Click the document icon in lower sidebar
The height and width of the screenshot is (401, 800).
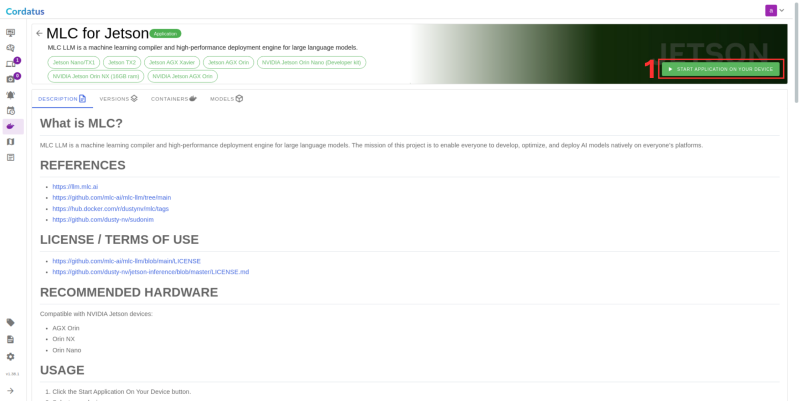point(11,339)
